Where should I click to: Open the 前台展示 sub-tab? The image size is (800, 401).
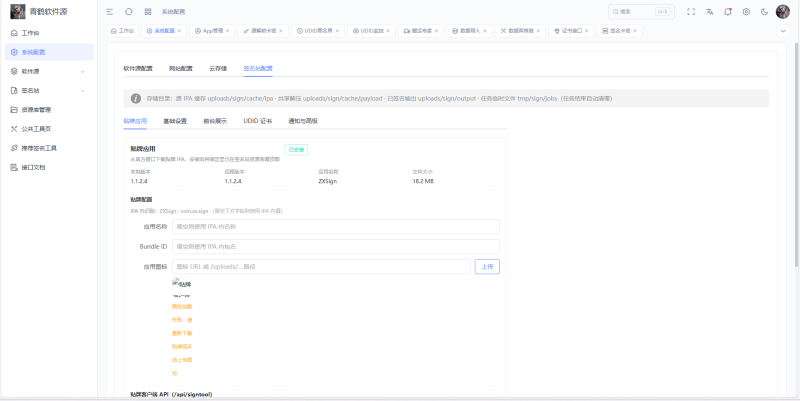(215, 121)
